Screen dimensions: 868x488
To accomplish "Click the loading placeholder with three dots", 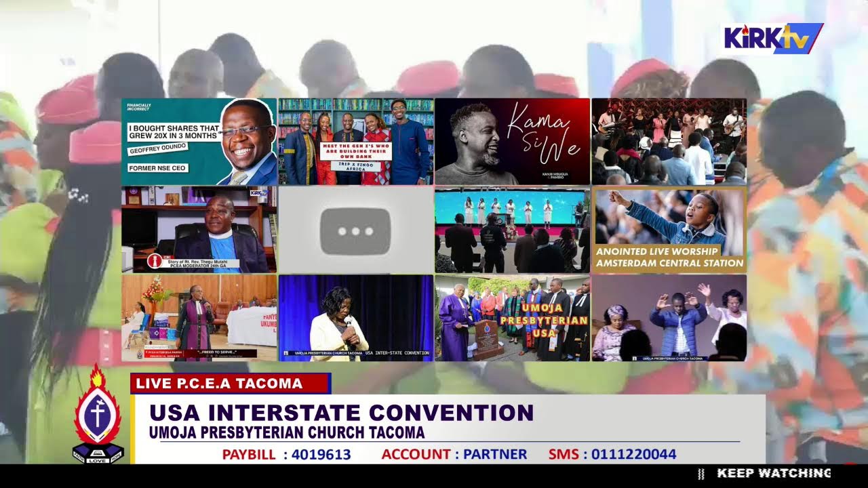I will click(x=356, y=230).
